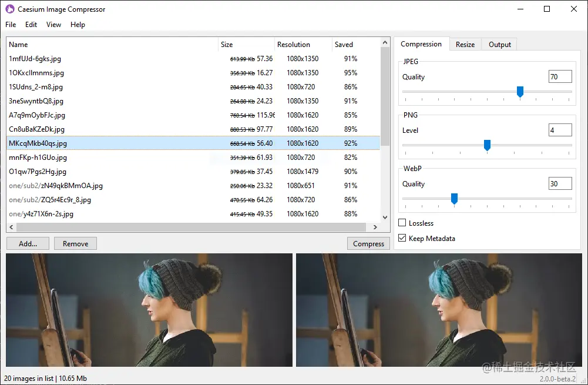
Task: Toggle the Lossless checkbox
Action: pos(402,223)
